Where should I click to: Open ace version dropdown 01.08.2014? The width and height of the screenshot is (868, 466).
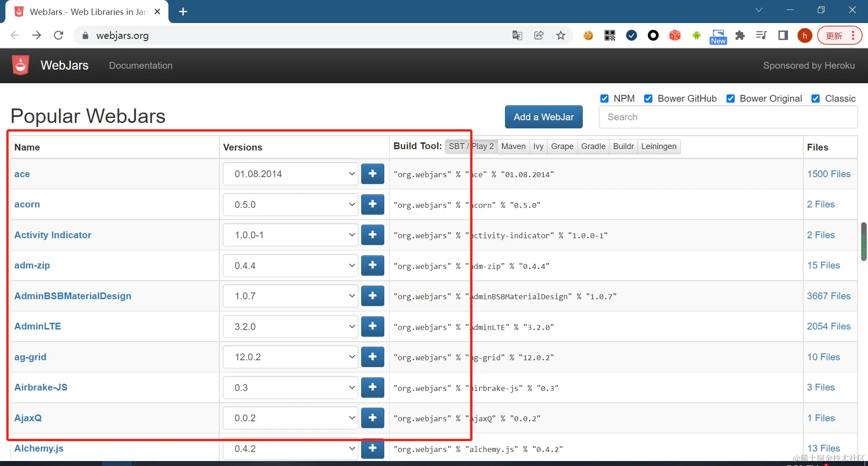pyautogui.click(x=291, y=174)
